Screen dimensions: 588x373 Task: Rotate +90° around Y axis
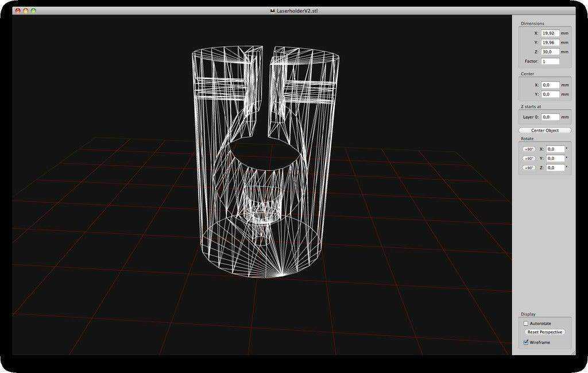pyautogui.click(x=529, y=159)
